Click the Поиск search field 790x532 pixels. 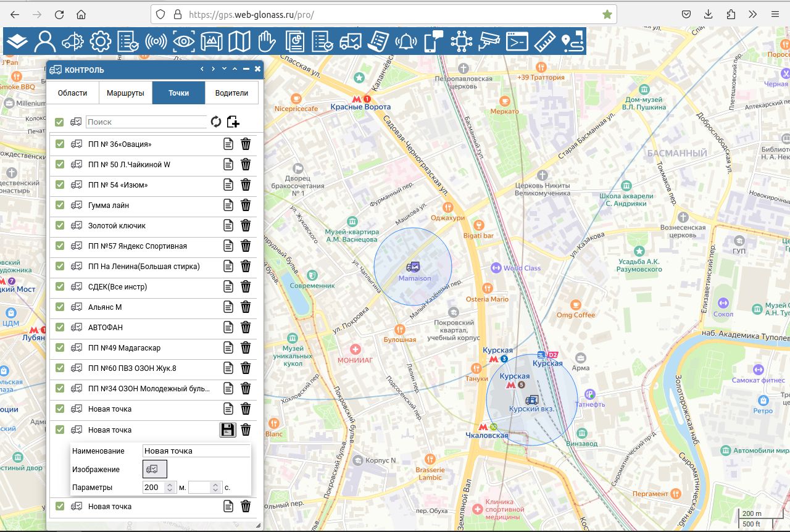tap(146, 122)
